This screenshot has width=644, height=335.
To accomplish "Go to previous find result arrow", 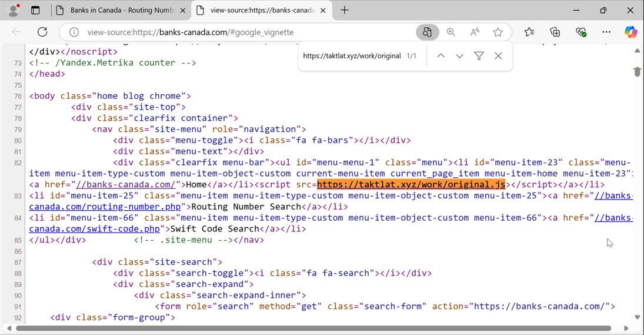I will [441, 56].
